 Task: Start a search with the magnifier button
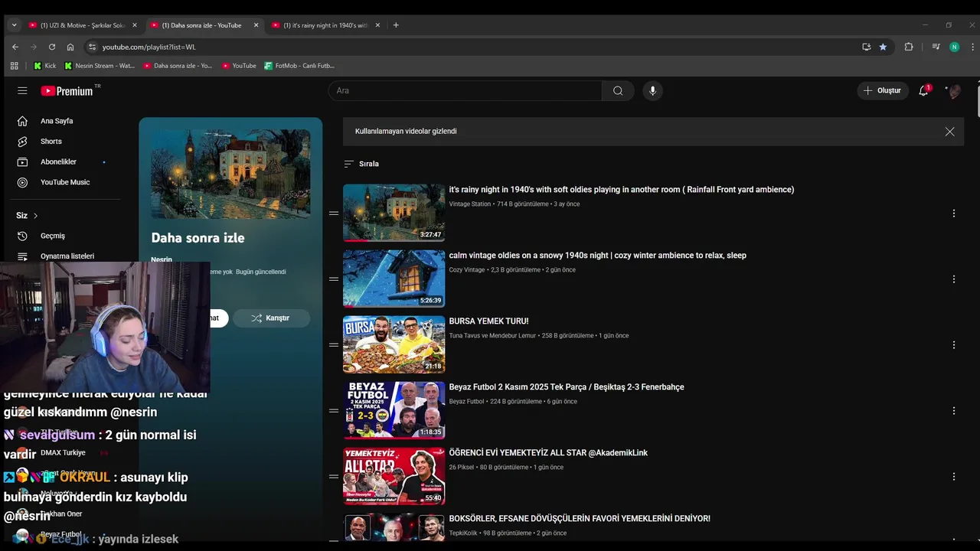click(618, 90)
